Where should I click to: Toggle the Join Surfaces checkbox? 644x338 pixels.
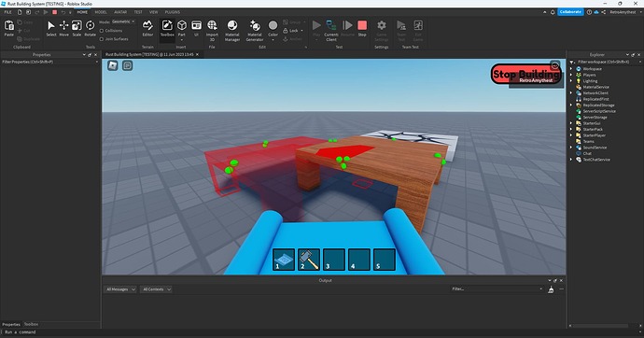(102, 39)
